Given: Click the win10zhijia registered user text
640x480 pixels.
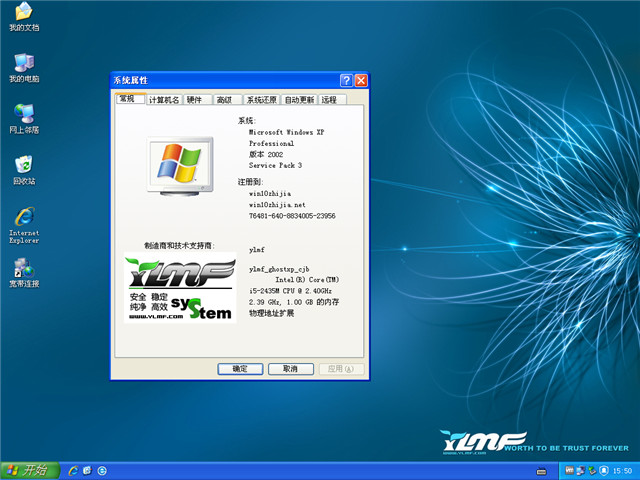Looking at the screenshot, I should click(x=270, y=193).
